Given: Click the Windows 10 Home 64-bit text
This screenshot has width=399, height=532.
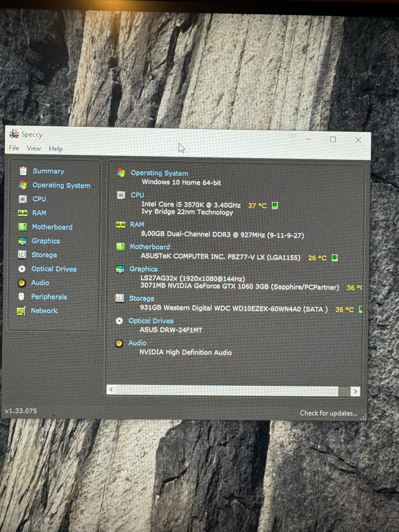Looking at the screenshot, I should tap(181, 182).
